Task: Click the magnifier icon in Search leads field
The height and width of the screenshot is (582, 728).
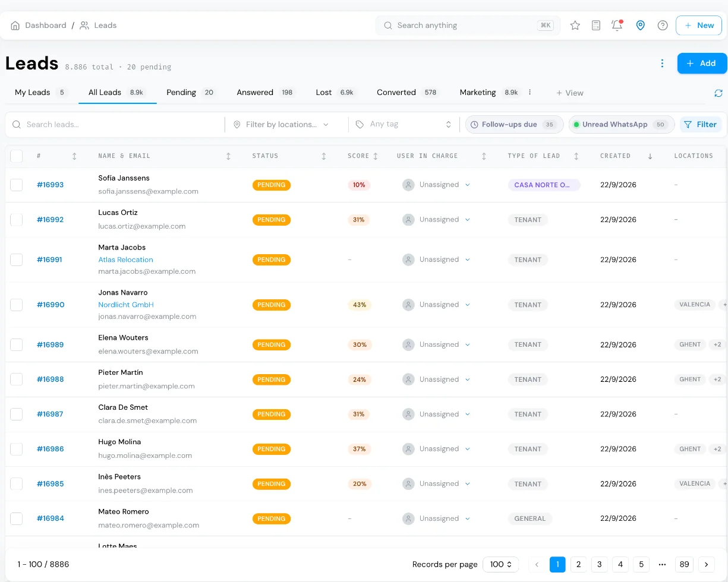Action: point(17,125)
